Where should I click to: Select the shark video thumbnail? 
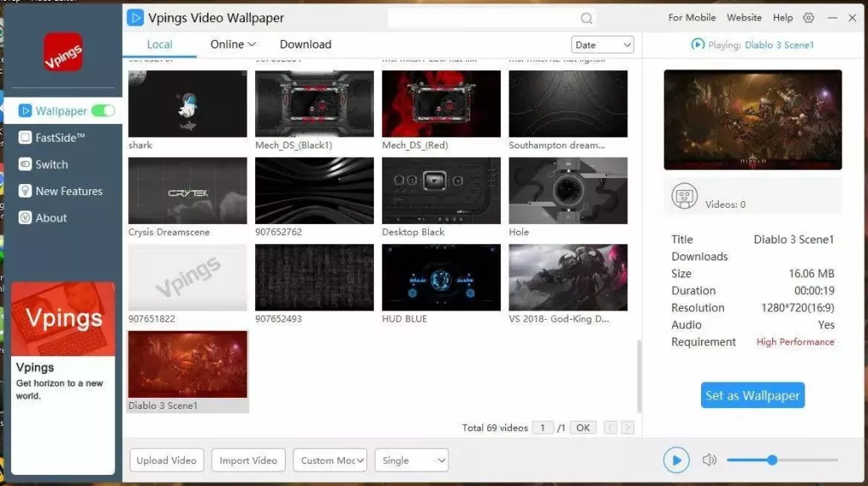point(187,103)
